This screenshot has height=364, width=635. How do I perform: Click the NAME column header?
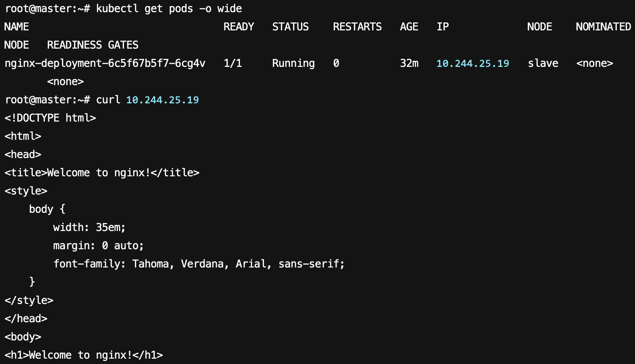tap(17, 27)
